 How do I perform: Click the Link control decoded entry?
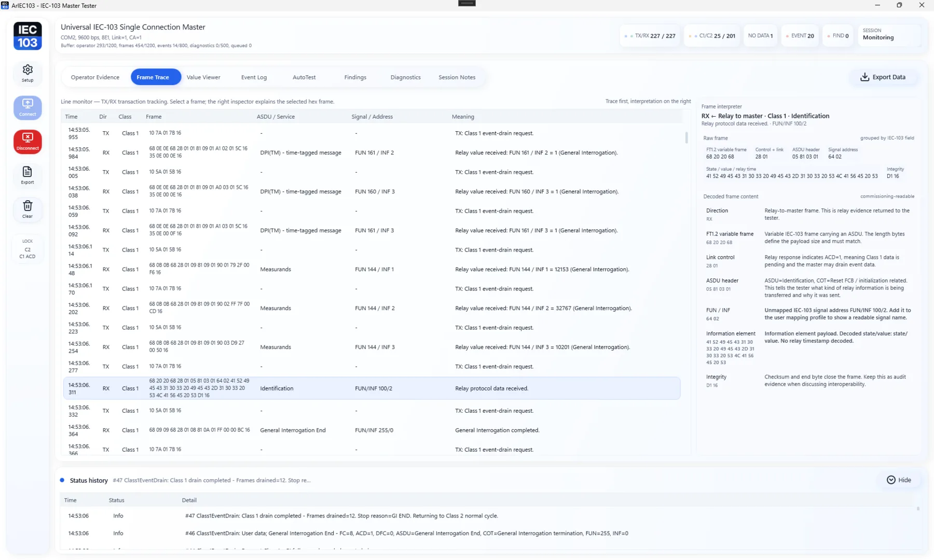(808, 261)
